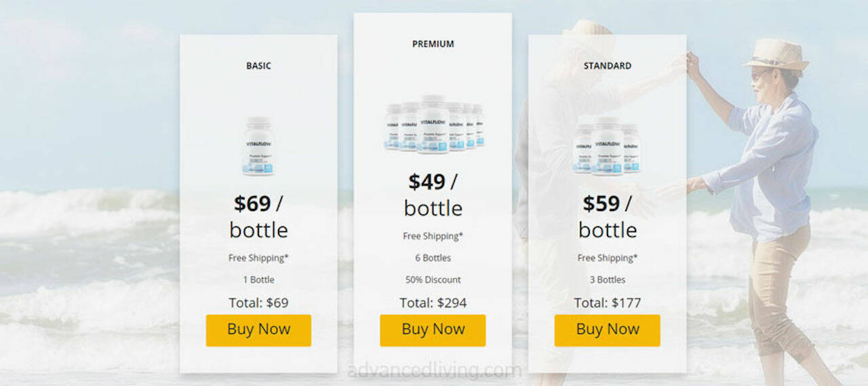Viewport: 868px width, 386px height.
Task: Click the STANDARD plan heading
Action: 607,66
